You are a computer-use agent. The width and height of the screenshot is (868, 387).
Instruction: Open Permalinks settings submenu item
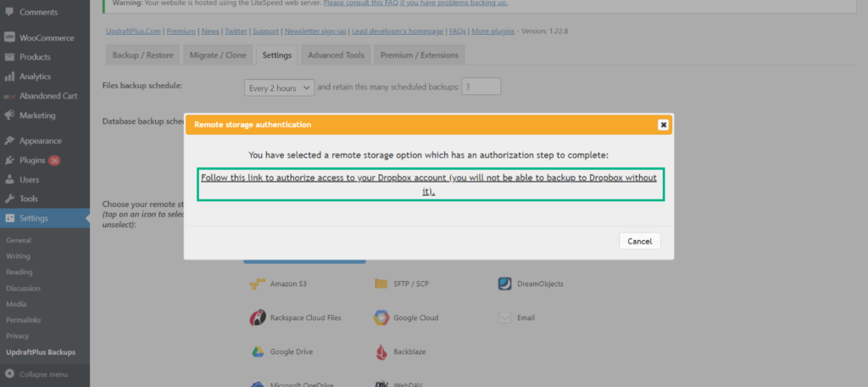pos(23,320)
